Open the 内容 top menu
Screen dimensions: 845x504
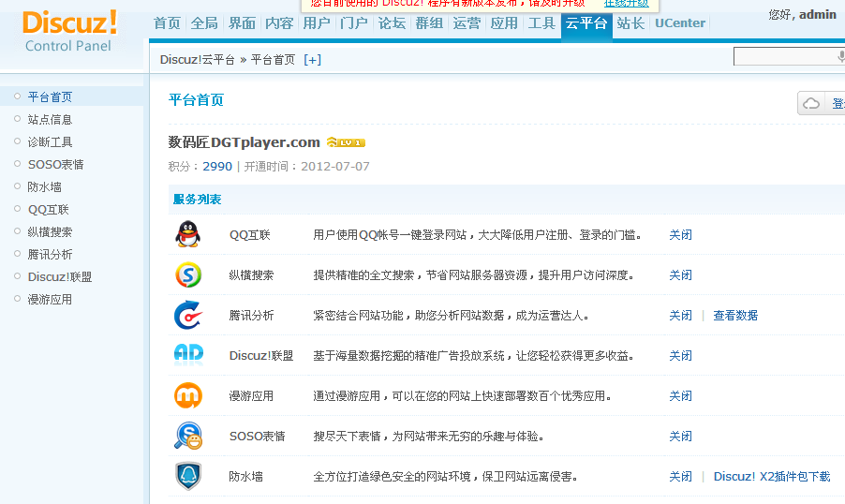click(x=279, y=23)
